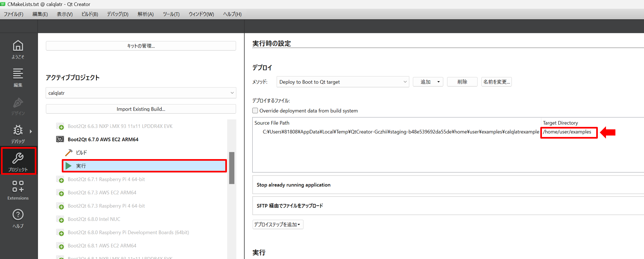The image size is (644, 259).
Task: Click the Import Existing Build... button
Action: pos(141,109)
